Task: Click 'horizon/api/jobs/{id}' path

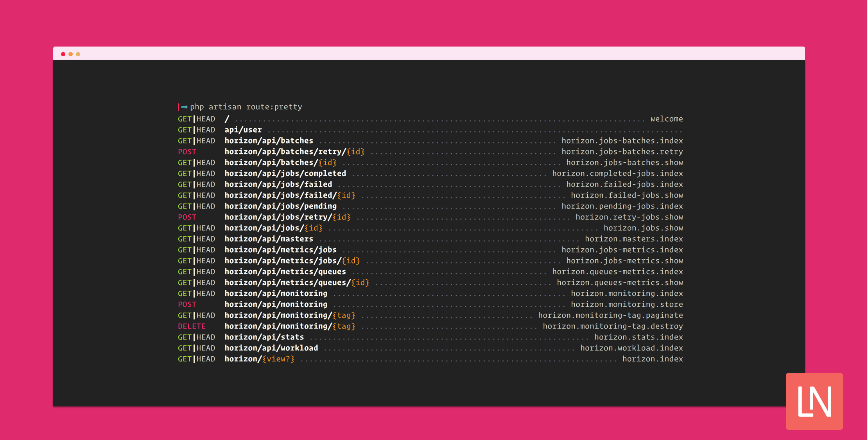Action: [273, 228]
